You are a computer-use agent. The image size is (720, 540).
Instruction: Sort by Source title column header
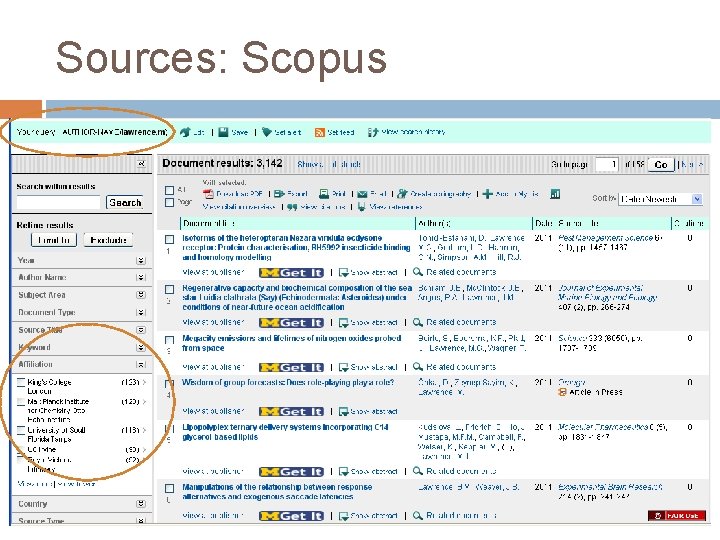[579, 224]
